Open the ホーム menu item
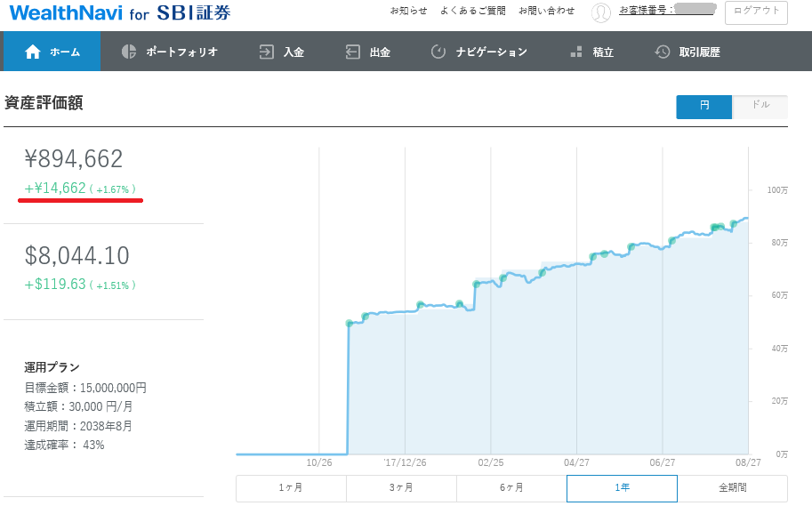 pyautogui.click(x=52, y=52)
